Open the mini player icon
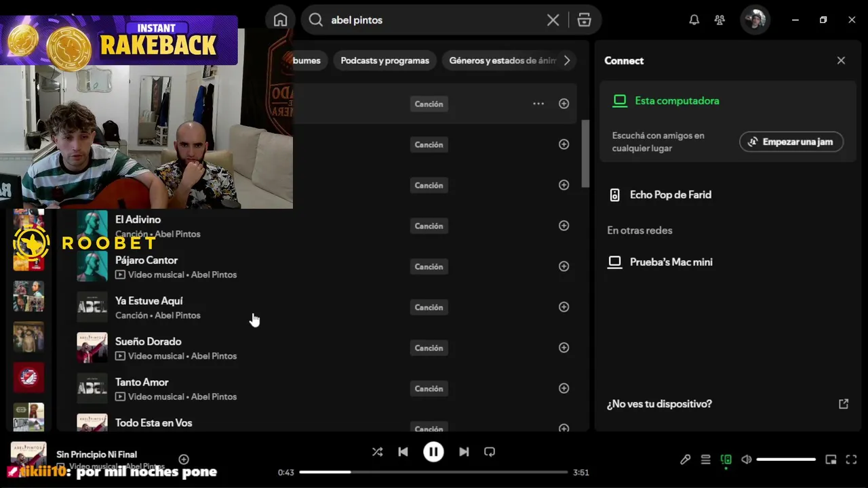 point(831,460)
